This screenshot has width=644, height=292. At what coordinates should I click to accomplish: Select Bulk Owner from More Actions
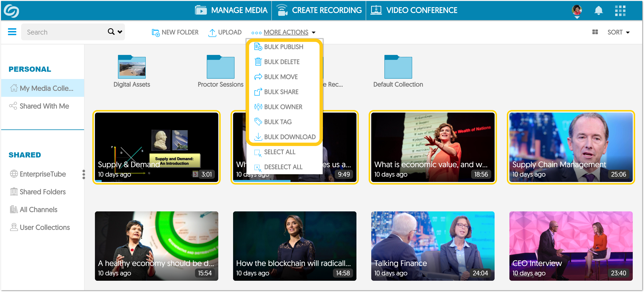283,107
